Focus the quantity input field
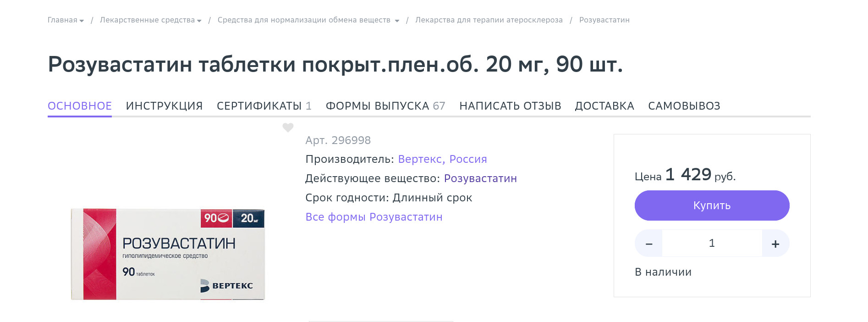 click(712, 244)
